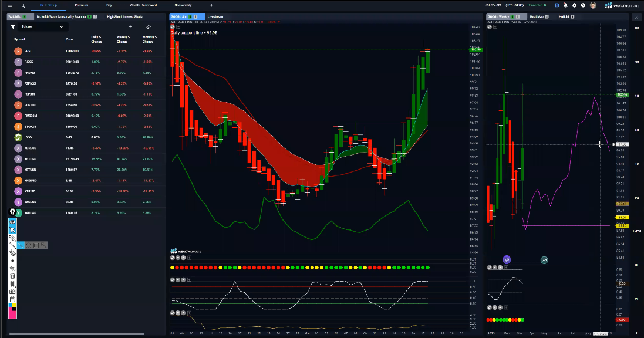Expand plus box atop 4hr chart
Viewport: 644px width, 338px height.
[178, 26]
